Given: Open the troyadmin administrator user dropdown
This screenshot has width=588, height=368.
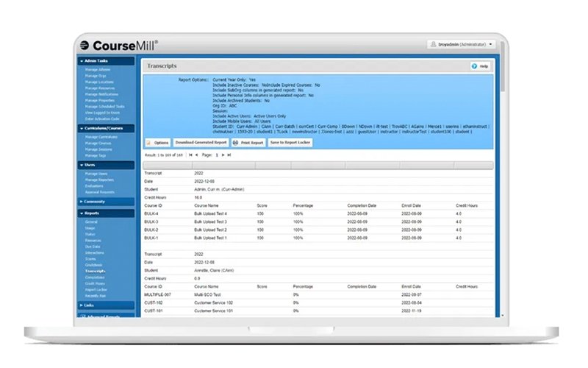Looking at the screenshot, I should point(461,44).
